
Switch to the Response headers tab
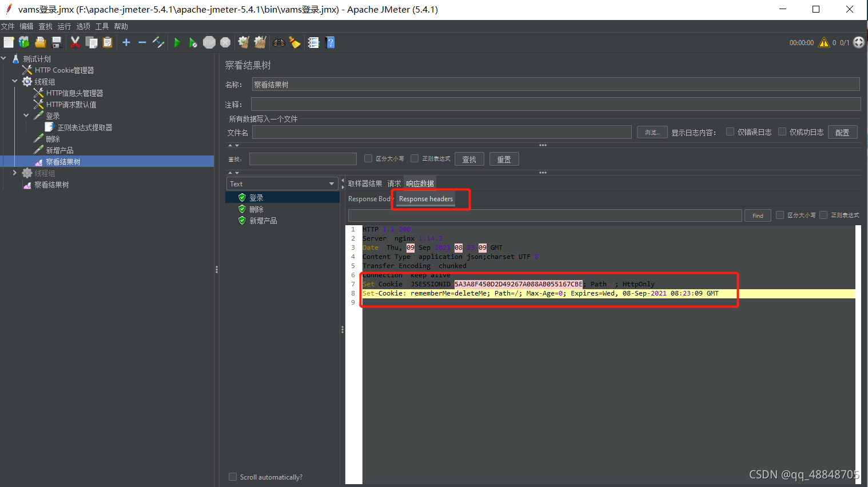point(425,199)
